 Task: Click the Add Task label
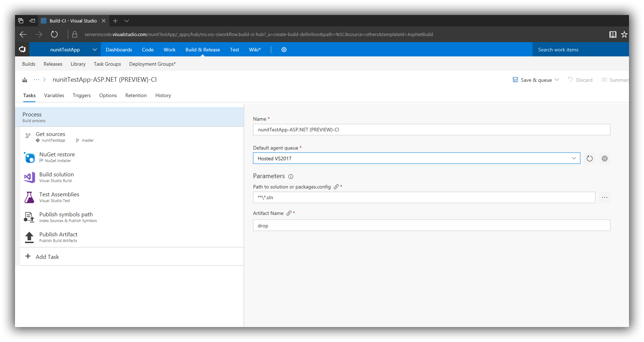[47, 257]
